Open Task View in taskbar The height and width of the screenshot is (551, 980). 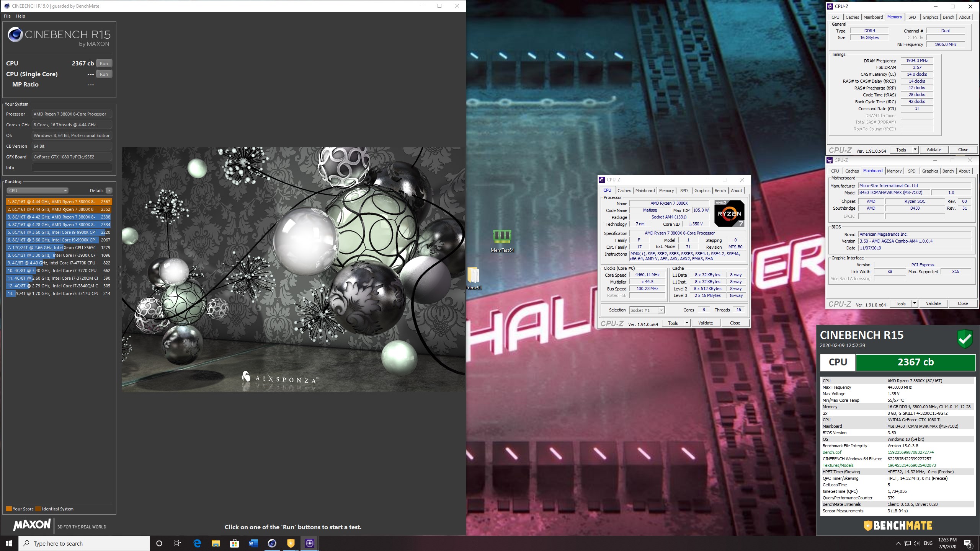[x=178, y=543]
